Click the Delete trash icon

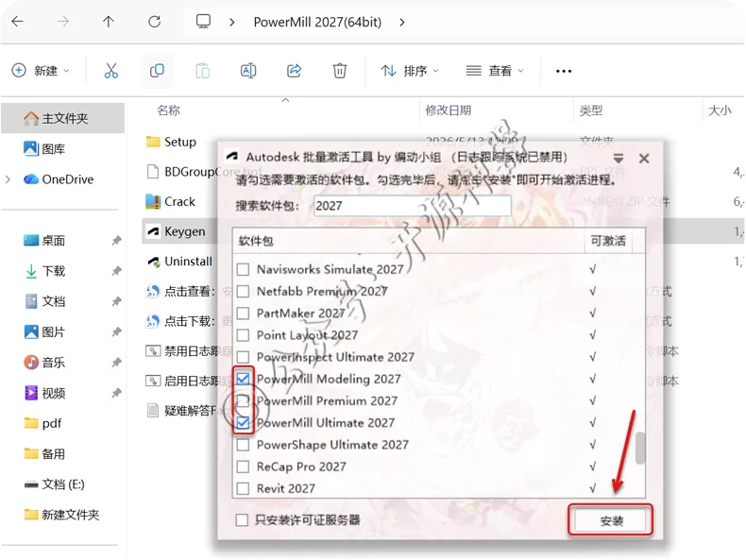click(339, 71)
